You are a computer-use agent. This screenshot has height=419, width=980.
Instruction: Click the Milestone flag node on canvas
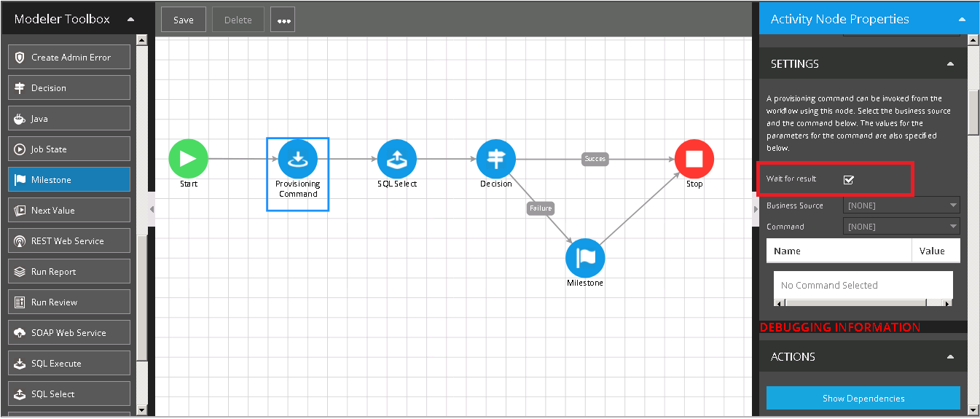point(585,257)
